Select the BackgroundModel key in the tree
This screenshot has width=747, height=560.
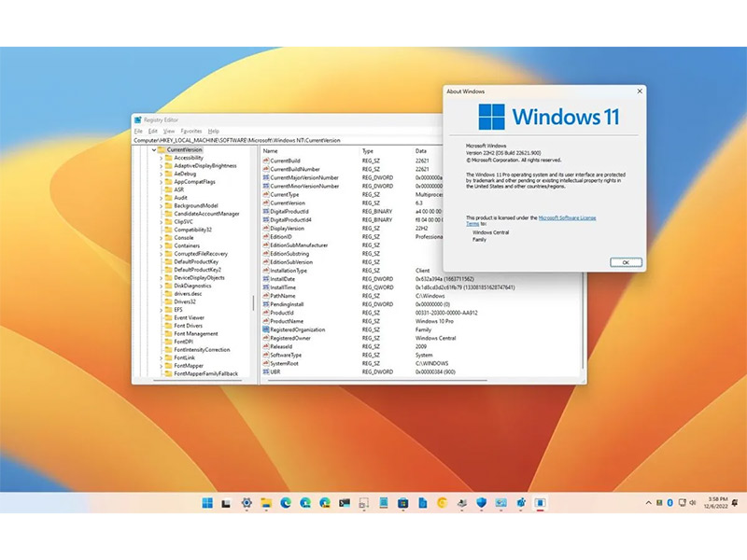click(x=196, y=205)
